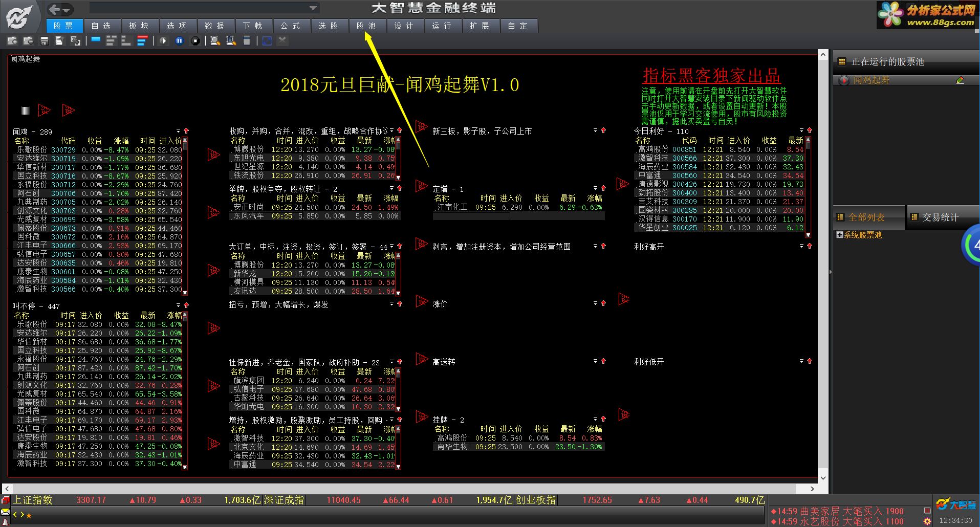Click the red up-arrow icon of 闻鸡 panel
The image size is (980, 527).
coord(186,131)
